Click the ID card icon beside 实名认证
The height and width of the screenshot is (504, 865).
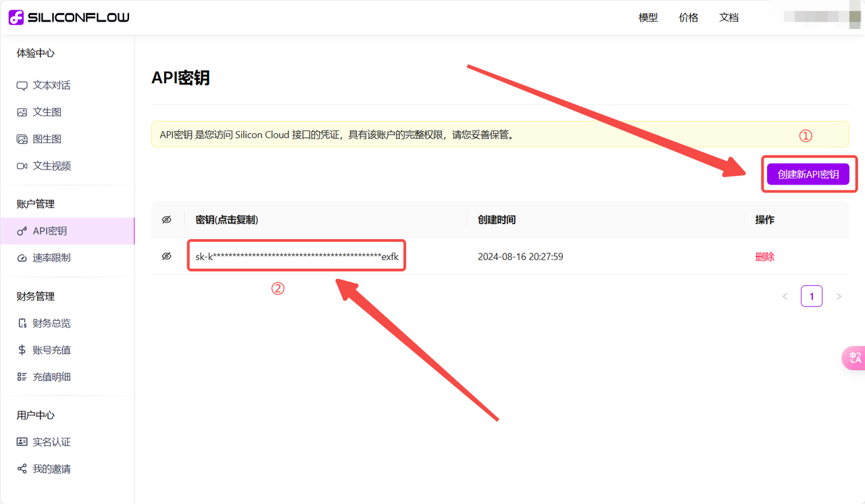coord(22,442)
